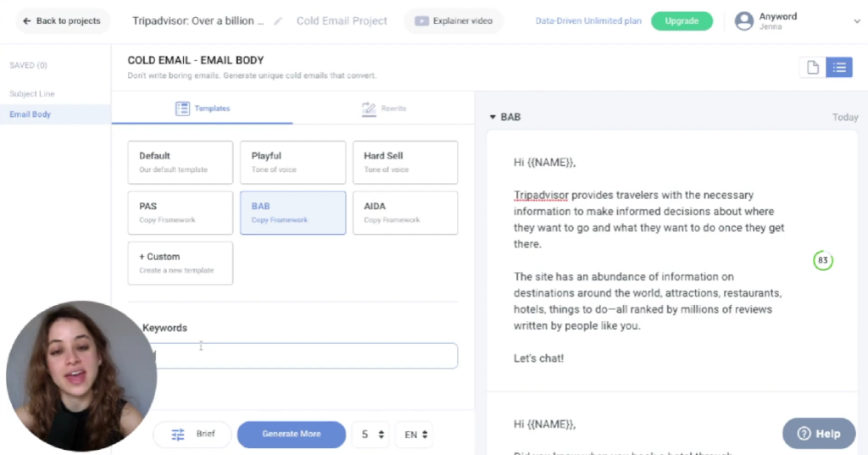Switch to the list view icon
The image size is (868, 455).
tap(839, 68)
